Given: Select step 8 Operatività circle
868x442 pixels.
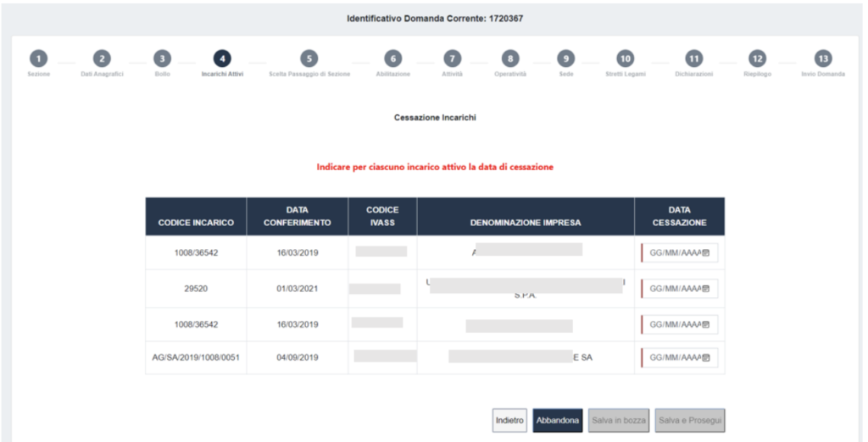Looking at the screenshot, I should click(x=509, y=58).
